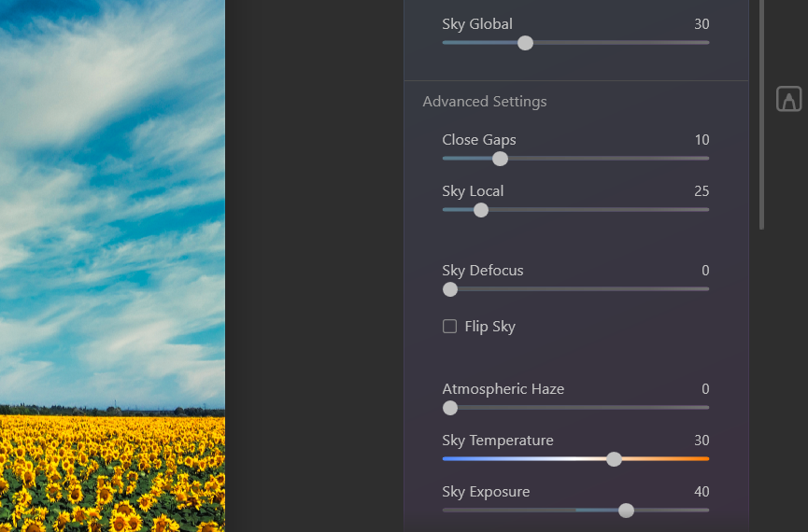This screenshot has width=808, height=532.
Task: Click the Sky Local value 25
Action: pos(702,191)
